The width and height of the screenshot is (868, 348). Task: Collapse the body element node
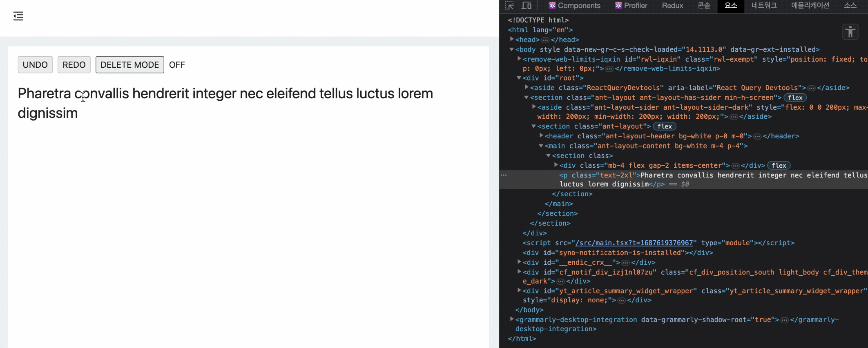[511, 49]
